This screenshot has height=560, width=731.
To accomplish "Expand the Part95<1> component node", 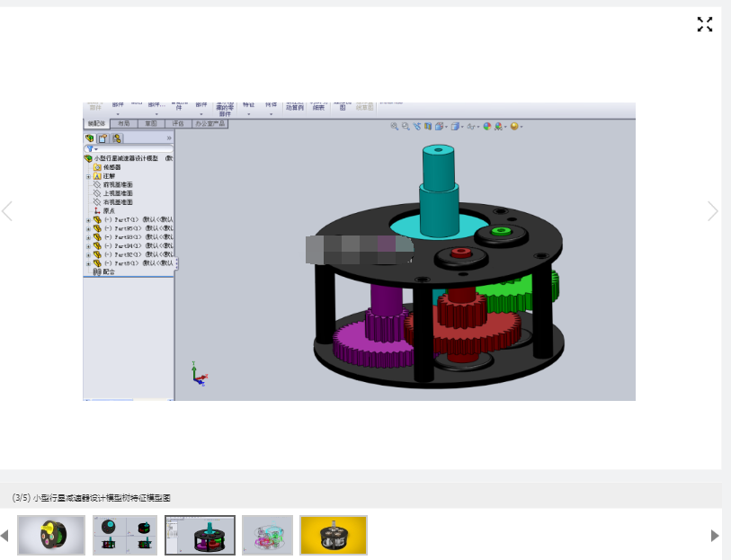I will coord(88,228).
